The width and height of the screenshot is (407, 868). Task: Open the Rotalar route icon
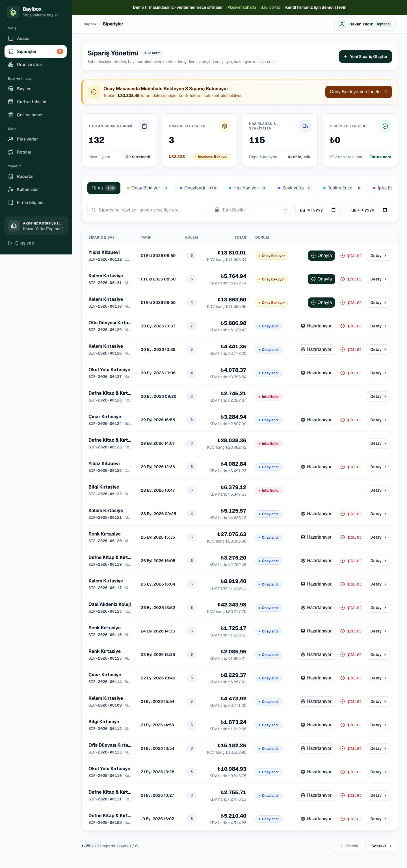(11, 152)
